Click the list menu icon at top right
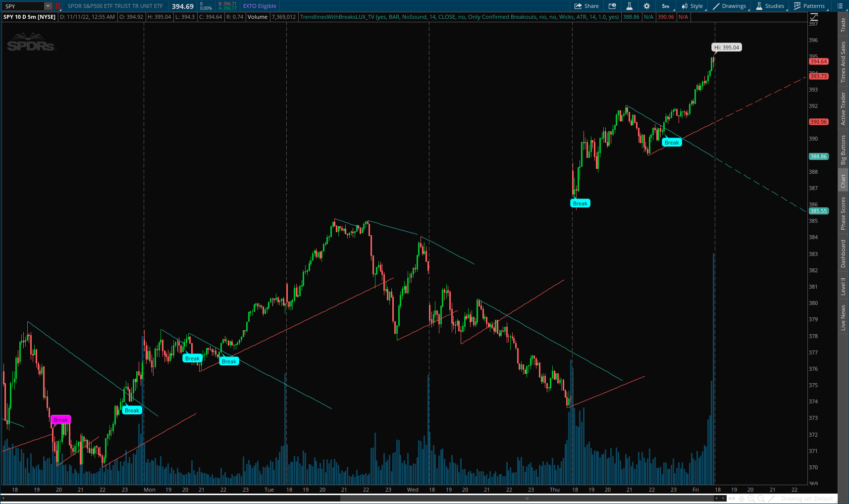 840,6
